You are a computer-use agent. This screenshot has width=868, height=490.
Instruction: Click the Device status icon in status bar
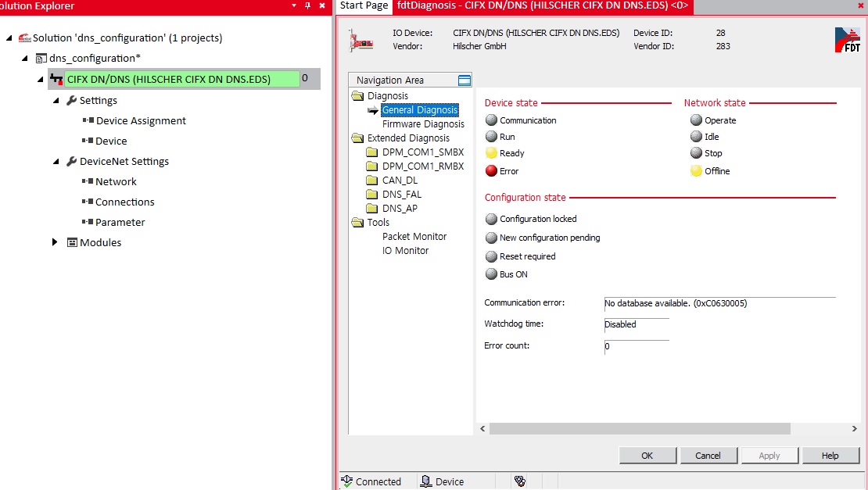(425, 481)
